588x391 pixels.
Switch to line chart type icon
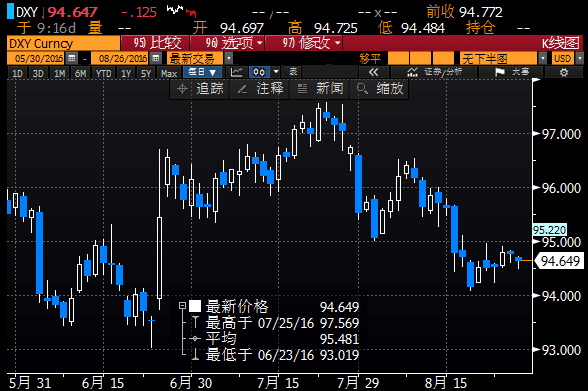[x=236, y=72]
